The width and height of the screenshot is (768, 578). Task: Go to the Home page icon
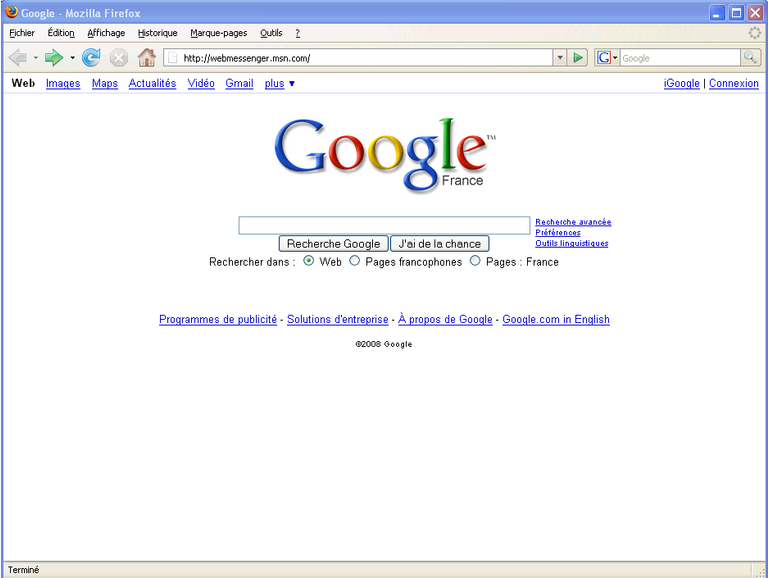coord(146,58)
